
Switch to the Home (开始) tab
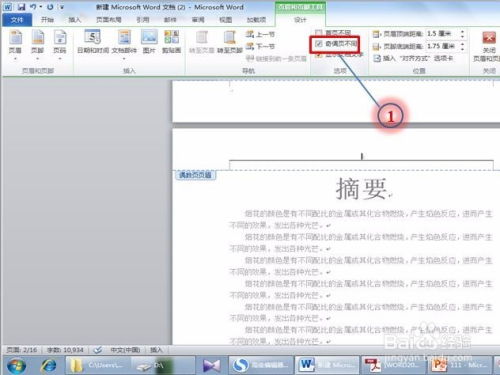tap(47, 20)
